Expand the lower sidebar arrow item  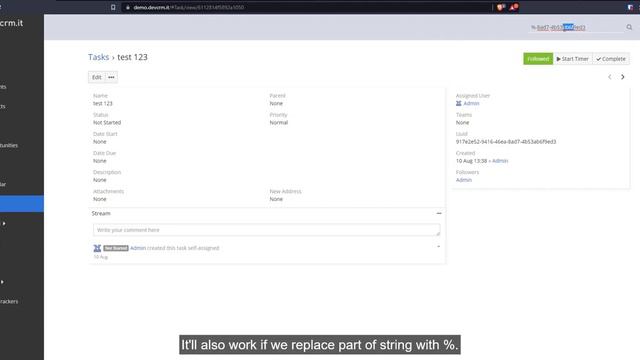(x=2, y=282)
